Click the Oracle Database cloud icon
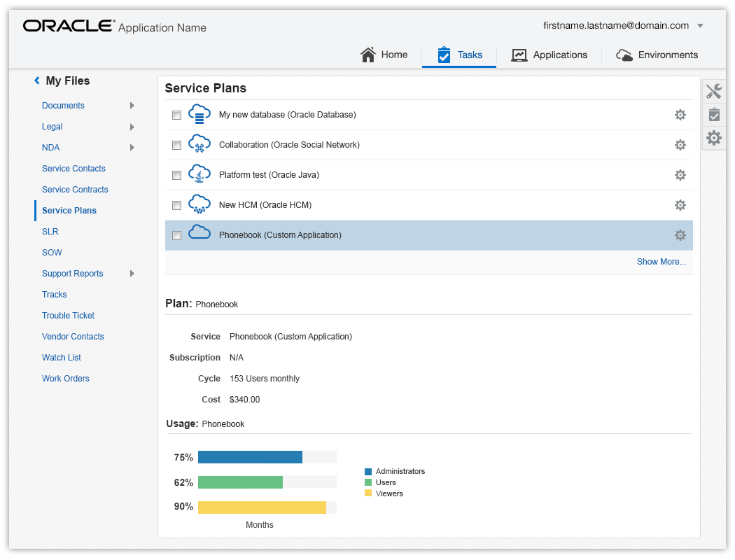735x560 pixels. coord(199,114)
